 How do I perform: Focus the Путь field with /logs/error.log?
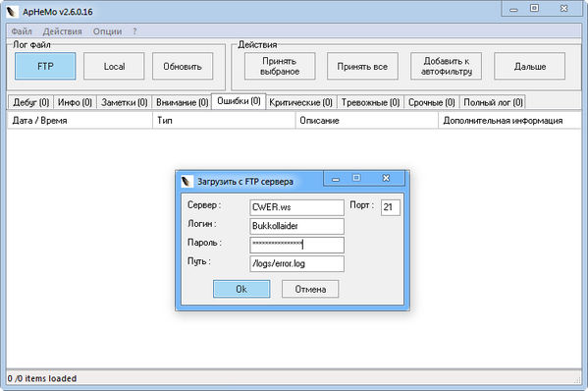pyautogui.click(x=296, y=263)
